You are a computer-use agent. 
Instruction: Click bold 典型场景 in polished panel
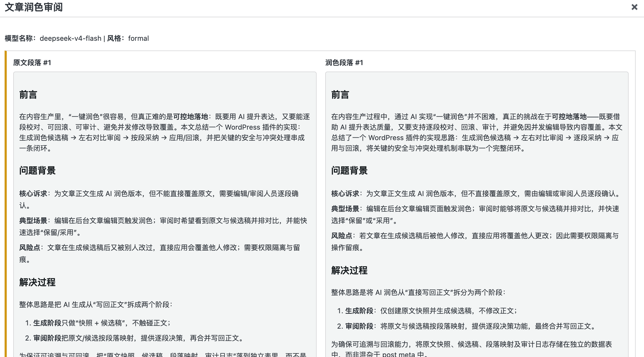345,209
